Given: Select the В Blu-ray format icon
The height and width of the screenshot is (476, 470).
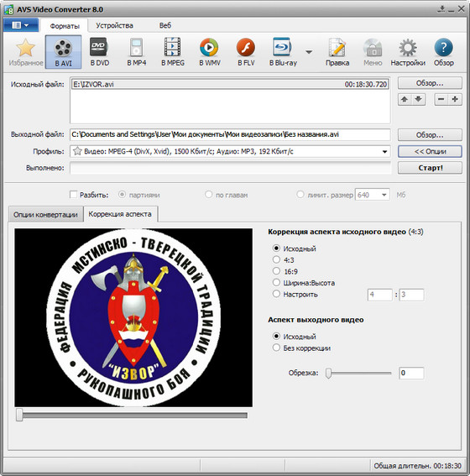Looking at the screenshot, I should [x=283, y=52].
